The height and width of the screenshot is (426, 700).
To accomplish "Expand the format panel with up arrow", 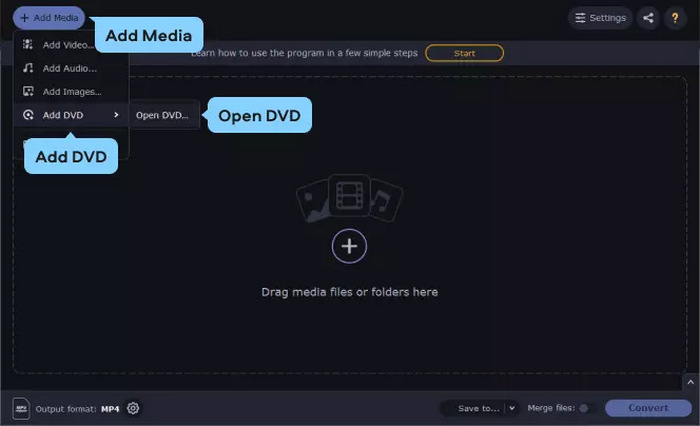I will point(691,382).
